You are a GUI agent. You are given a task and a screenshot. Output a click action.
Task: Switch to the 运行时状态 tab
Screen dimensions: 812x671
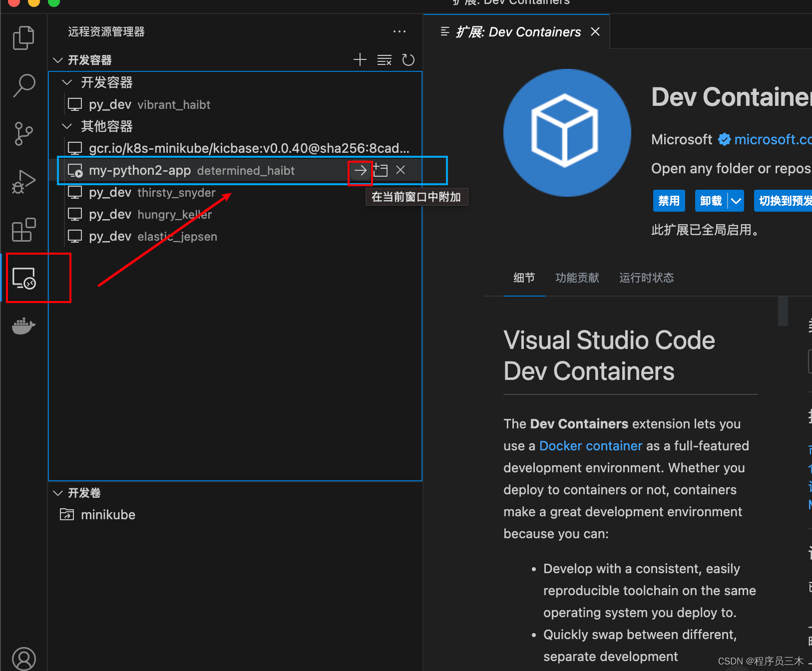click(x=646, y=278)
